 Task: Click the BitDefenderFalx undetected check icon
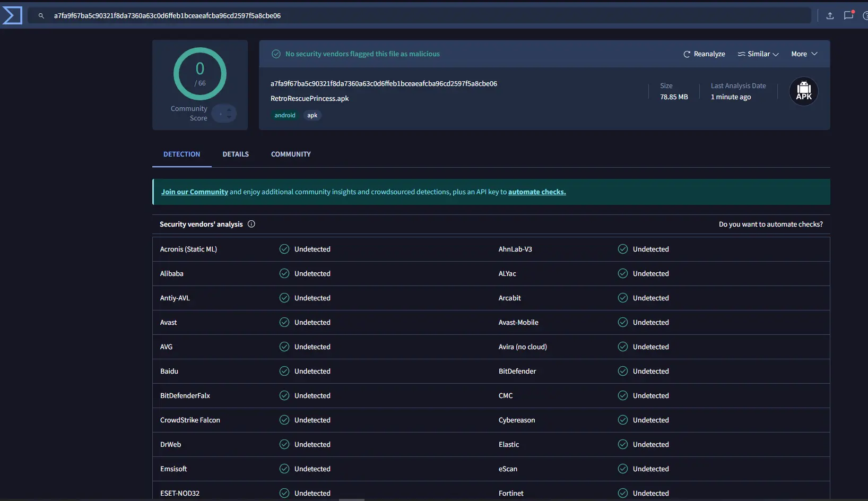click(284, 395)
